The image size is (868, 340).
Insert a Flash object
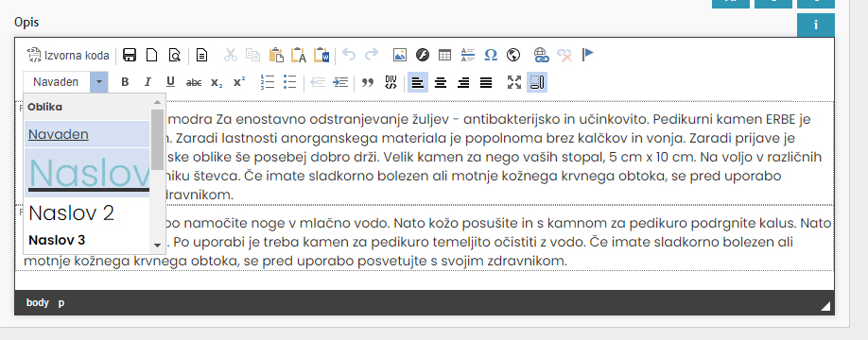tap(423, 55)
